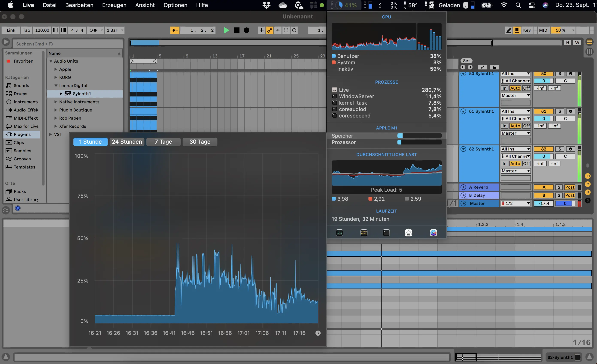597x364 pixels.
Task: Collapse the Audio Units folder
Action: [x=51, y=61]
